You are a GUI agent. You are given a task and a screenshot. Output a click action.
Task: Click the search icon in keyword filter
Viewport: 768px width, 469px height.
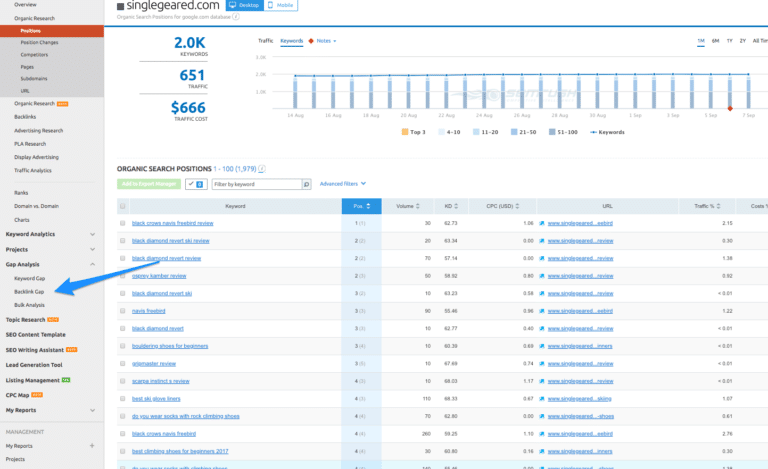[x=307, y=184]
